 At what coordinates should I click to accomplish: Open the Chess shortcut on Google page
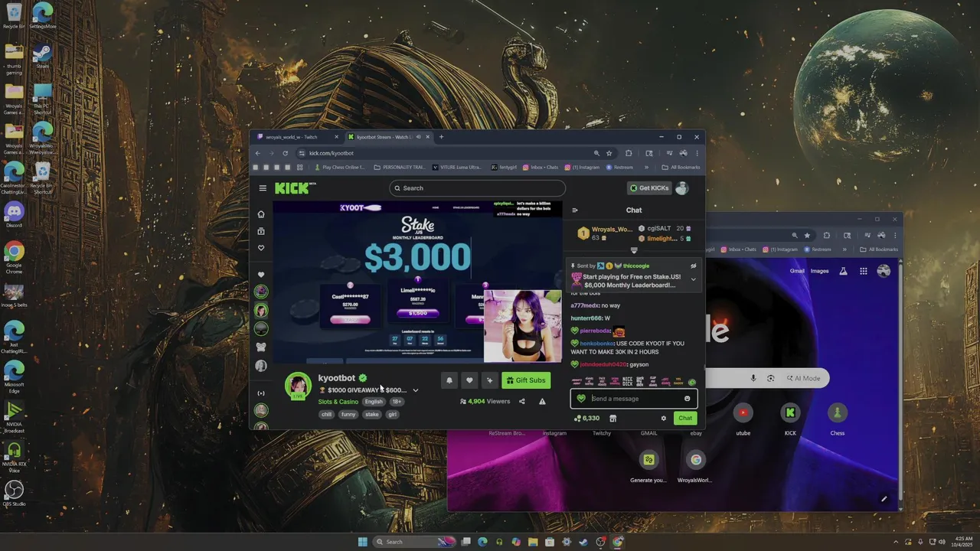tap(838, 419)
